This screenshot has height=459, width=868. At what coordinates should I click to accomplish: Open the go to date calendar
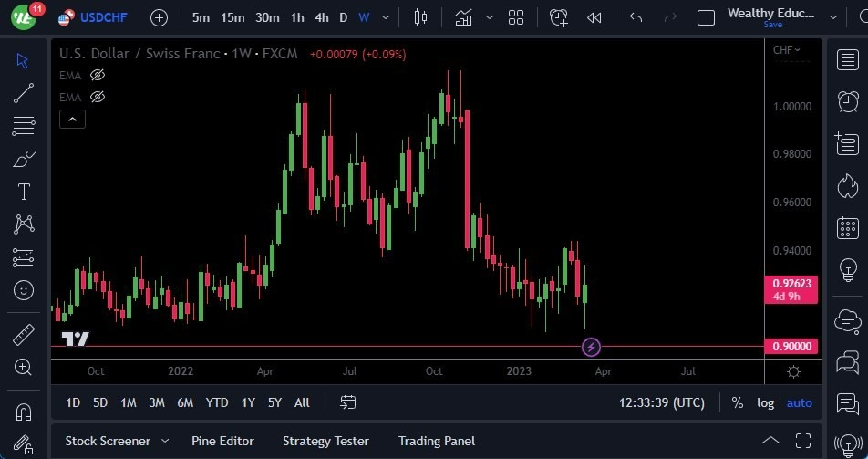347,402
